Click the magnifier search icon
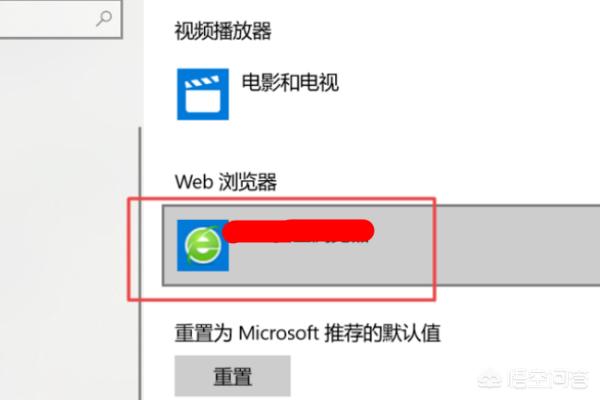Viewport: 600px width, 400px height. [x=104, y=18]
